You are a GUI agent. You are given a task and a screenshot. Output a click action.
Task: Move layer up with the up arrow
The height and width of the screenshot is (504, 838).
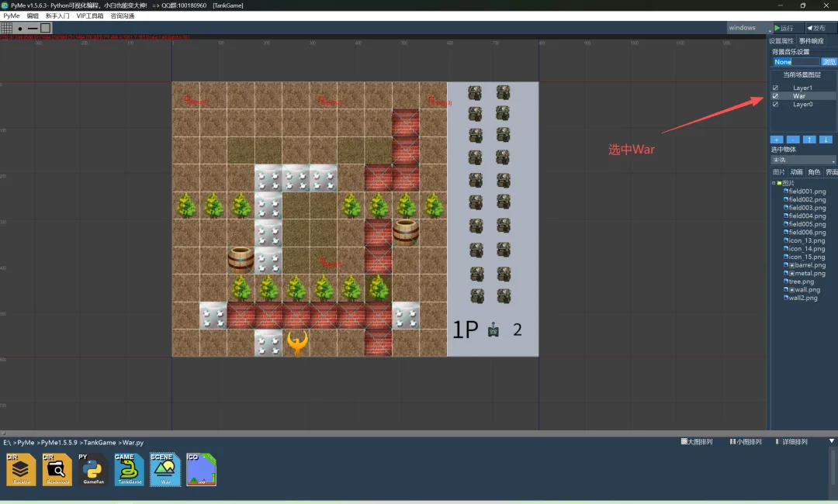809,140
